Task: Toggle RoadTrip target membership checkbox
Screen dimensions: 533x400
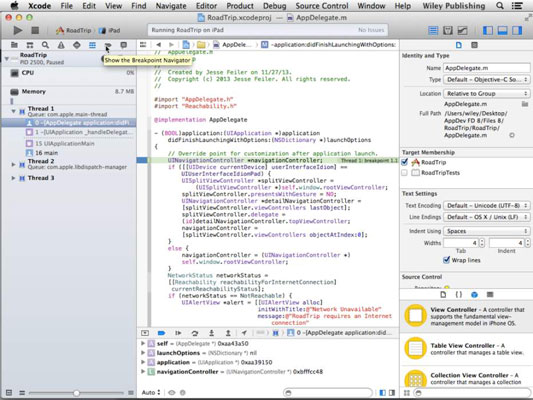Action: 405,162
